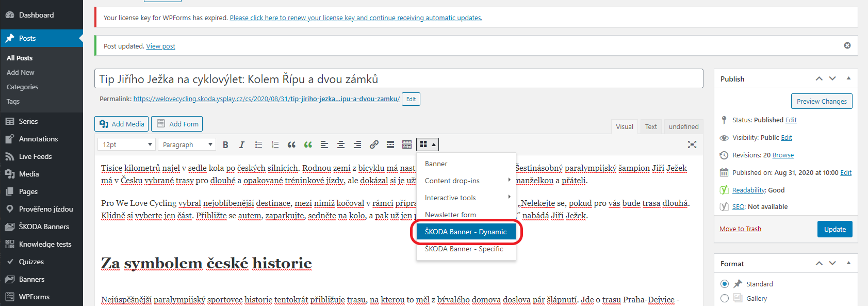Viewport: 868px width, 306px height.
Task: Apply the black blockquote icon
Action: pos(291,144)
